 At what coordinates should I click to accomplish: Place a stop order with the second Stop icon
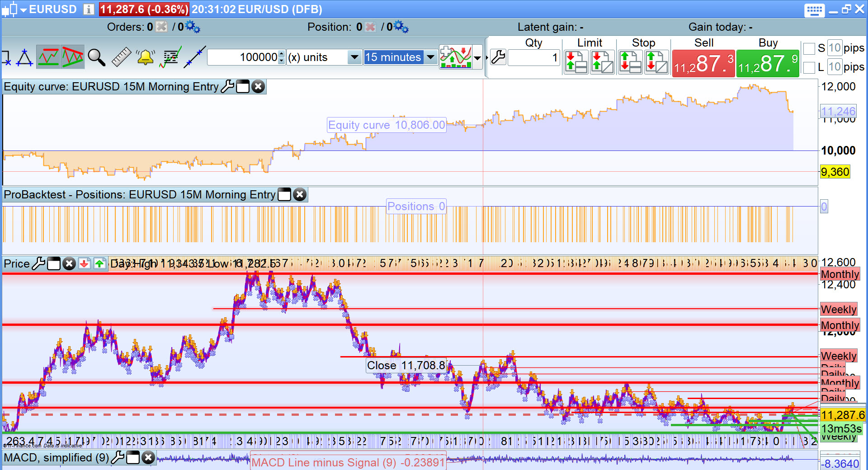tap(656, 62)
